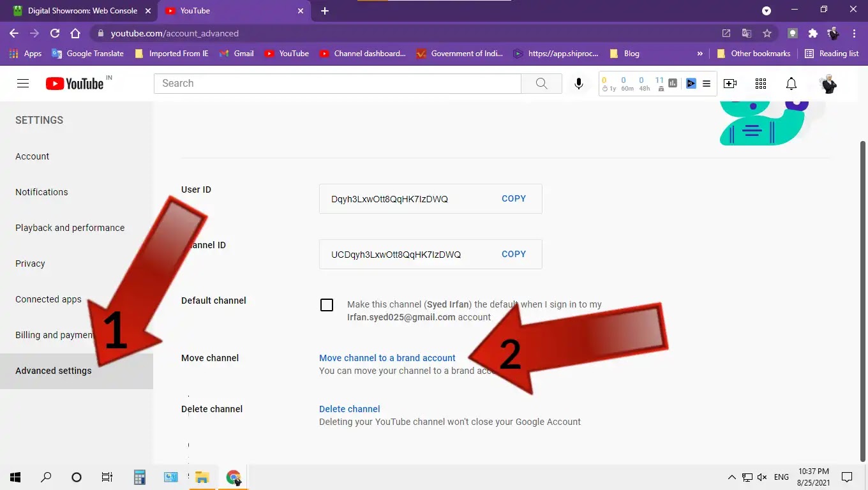The image size is (868, 490).
Task: Click the translate page icon
Action: click(x=747, y=33)
